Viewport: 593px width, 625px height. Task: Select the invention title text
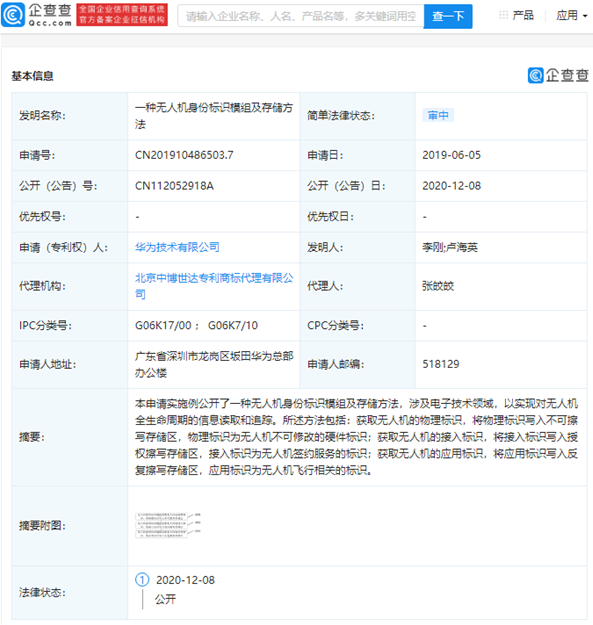(214, 116)
